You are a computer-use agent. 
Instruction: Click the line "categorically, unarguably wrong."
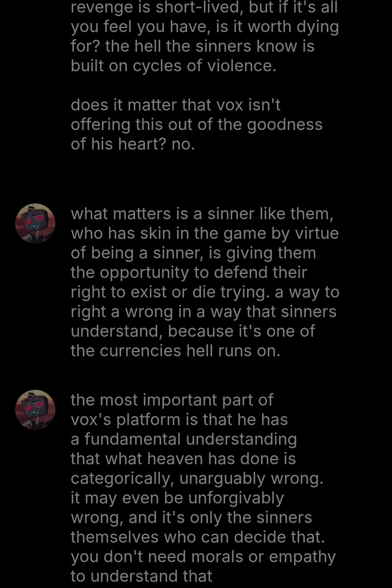pyautogui.click(x=197, y=478)
